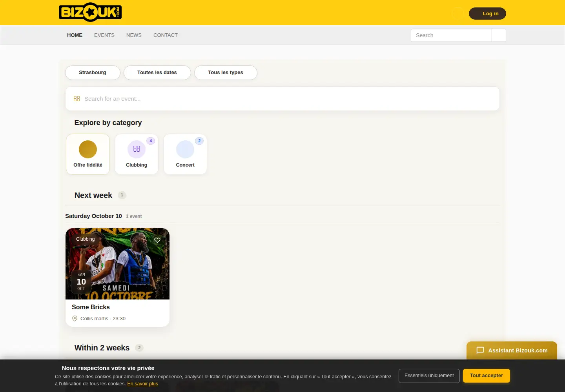Viewport: 565px width, 392px height.
Task: Open the Some Bricks event title
Action: 91,307
